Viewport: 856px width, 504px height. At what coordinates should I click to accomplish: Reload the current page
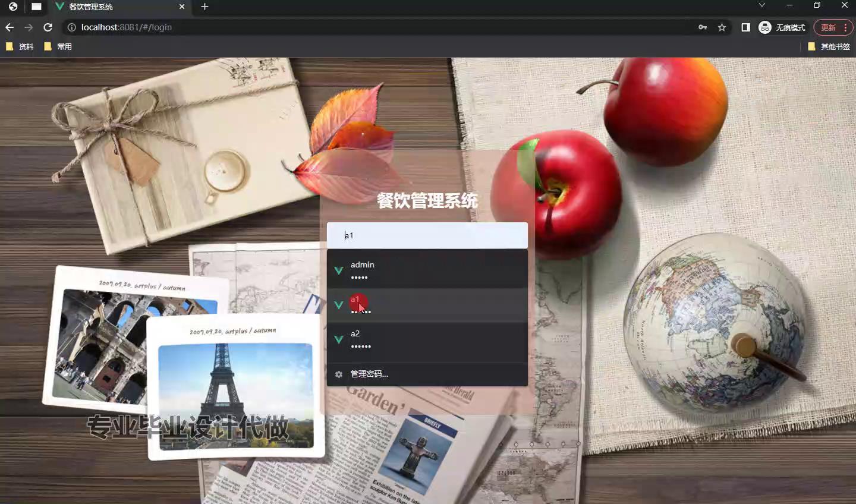point(48,27)
